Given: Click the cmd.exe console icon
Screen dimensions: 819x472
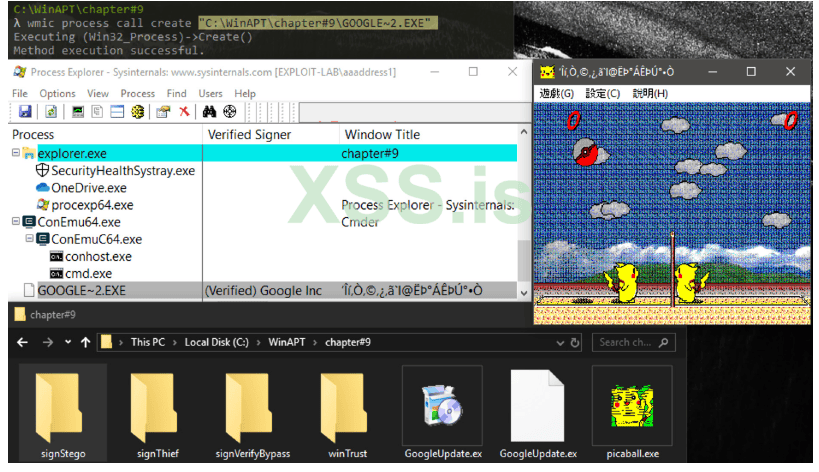Looking at the screenshot, I should pos(56,274).
